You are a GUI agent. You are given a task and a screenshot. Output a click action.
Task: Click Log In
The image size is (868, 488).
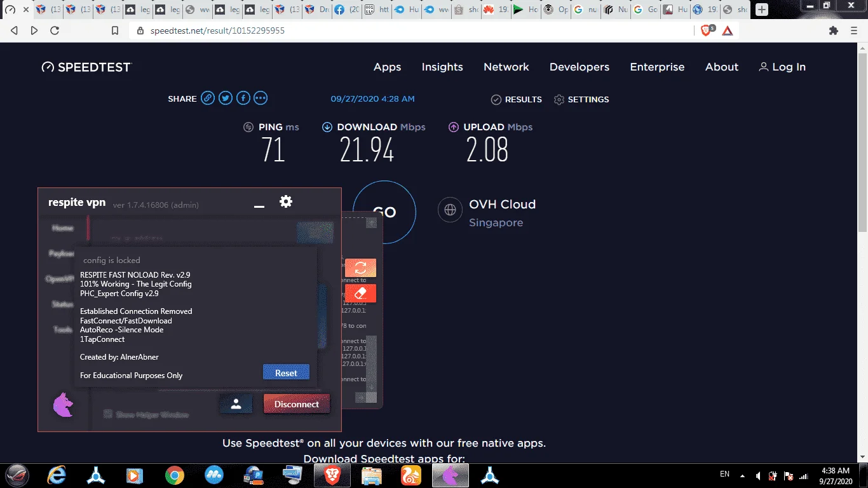tap(782, 67)
